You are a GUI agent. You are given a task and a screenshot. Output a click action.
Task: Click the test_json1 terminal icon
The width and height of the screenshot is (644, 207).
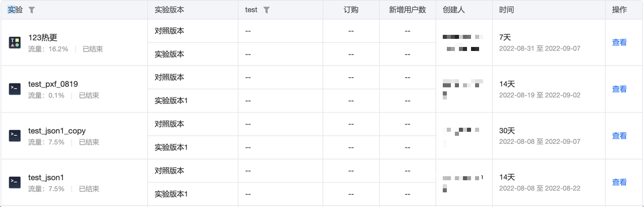coord(15,182)
